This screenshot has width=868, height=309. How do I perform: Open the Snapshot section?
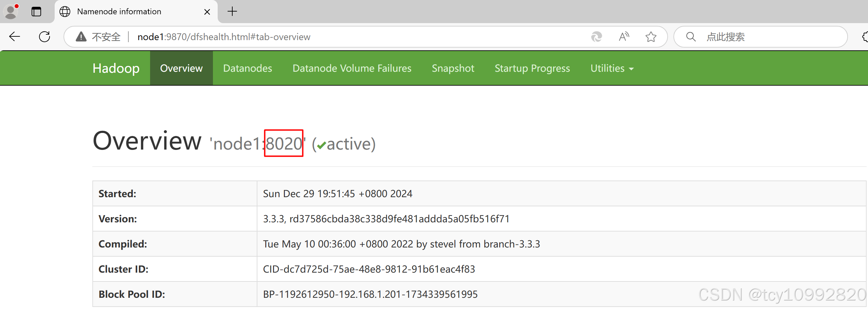[x=453, y=68]
